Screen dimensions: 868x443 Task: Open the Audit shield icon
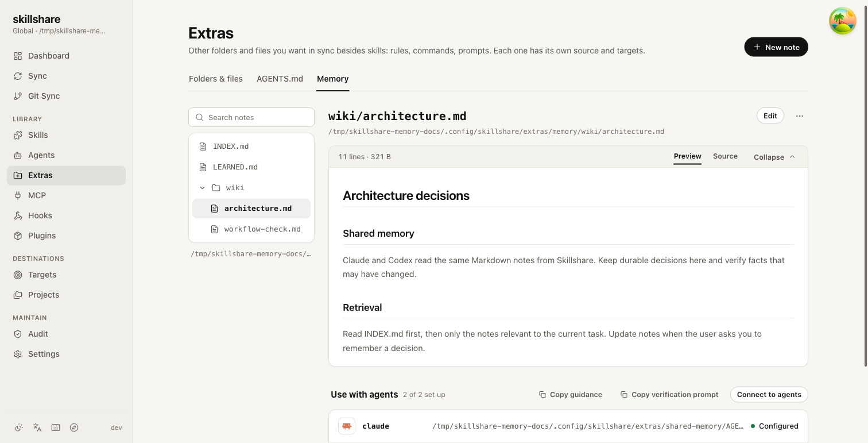pos(18,334)
